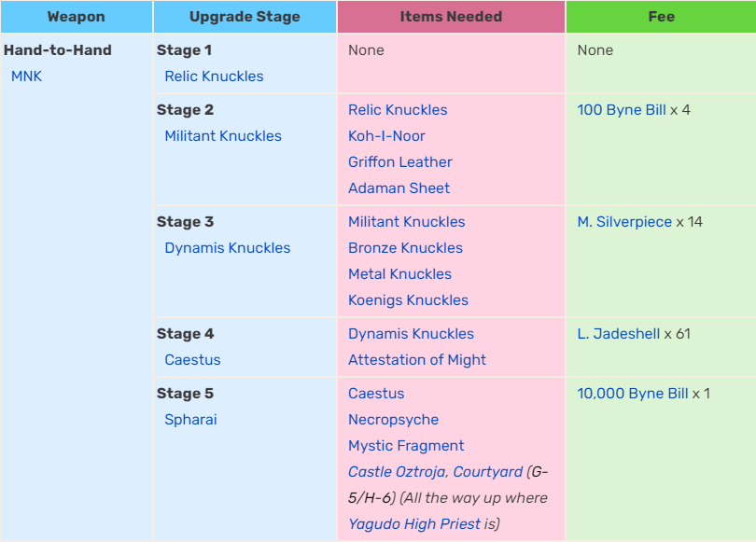Click the Militant Knuckles link under Stage 2
756x542 pixels.
223,136
